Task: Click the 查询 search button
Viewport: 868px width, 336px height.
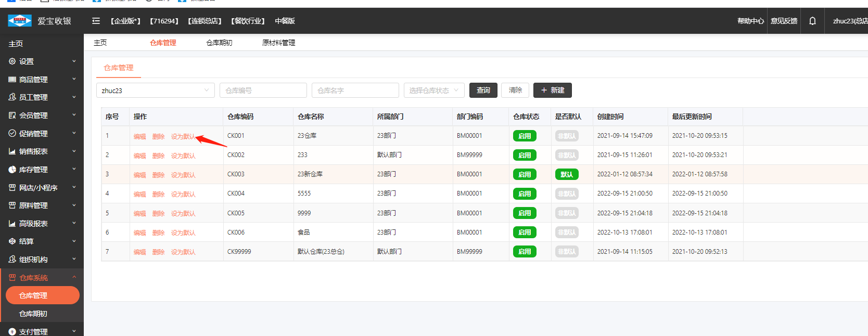Action: (483, 91)
